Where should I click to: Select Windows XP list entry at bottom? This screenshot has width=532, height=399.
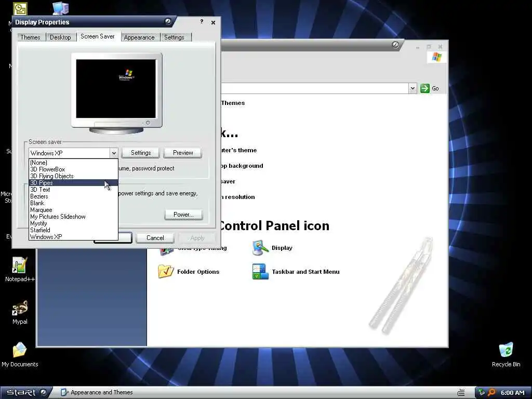[x=73, y=237]
